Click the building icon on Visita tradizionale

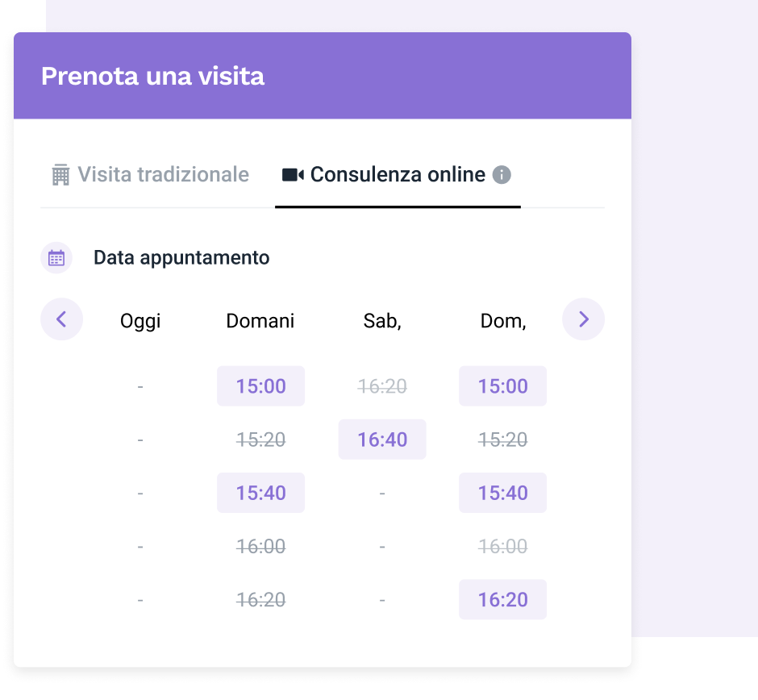(60, 175)
